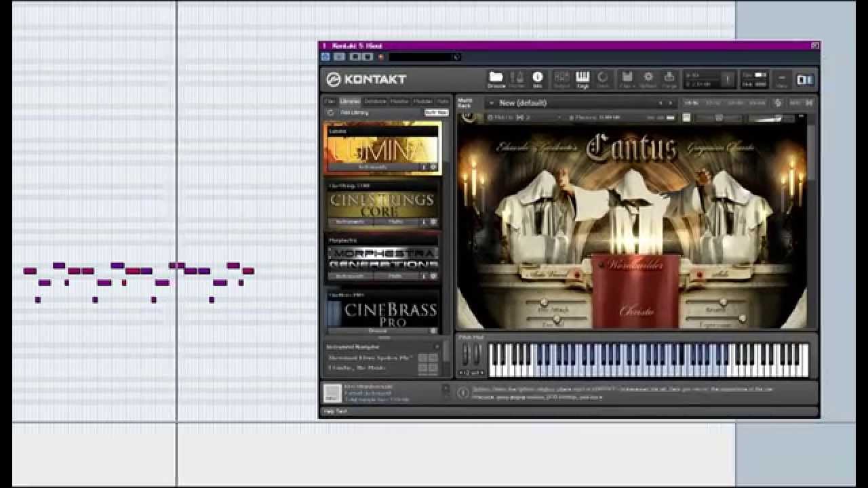Screen dimensions: 868x488
Task: Open Lumina Instruments button
Action: (x=372, y=167)
